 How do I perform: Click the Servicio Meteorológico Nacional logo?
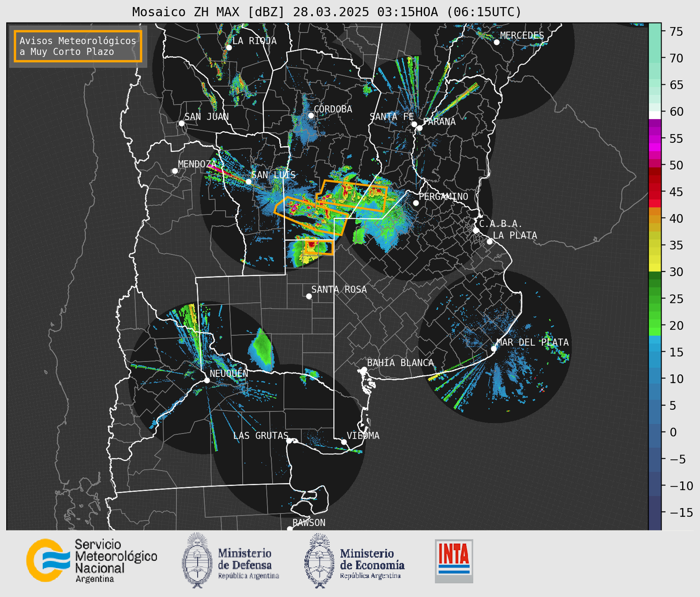tap(92, 560)
